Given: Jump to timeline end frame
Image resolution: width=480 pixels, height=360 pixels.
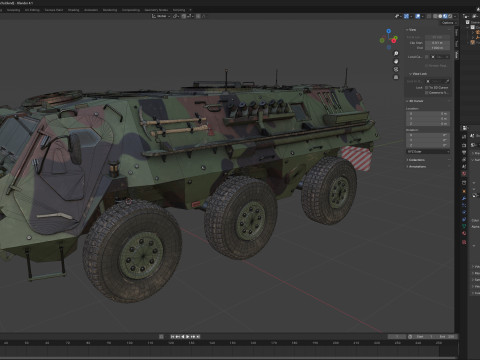Looking at the screenshot, I should [x=198, y=337].
